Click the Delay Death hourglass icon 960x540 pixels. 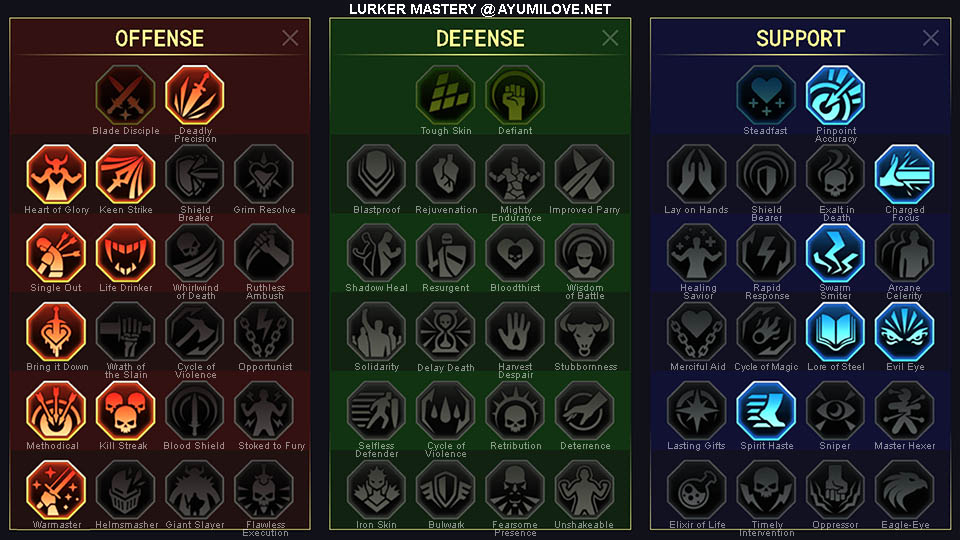point(446,332)
